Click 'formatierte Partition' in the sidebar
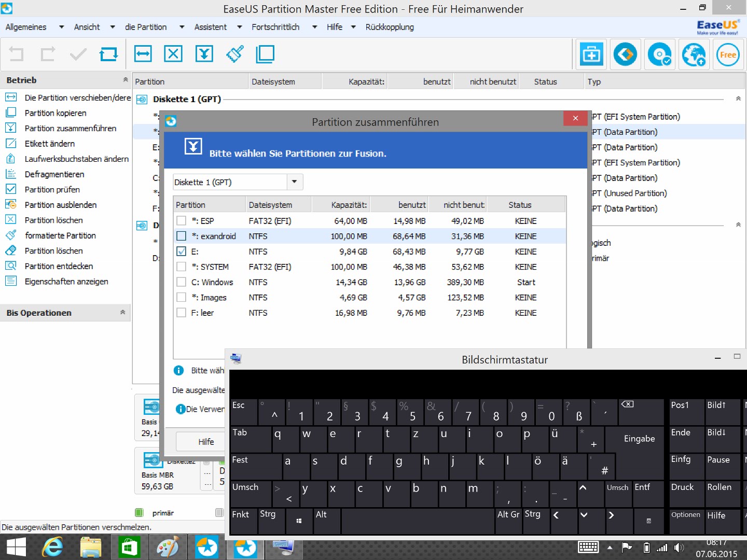Screen dimensions: 747x560 [x=60, y=235]
